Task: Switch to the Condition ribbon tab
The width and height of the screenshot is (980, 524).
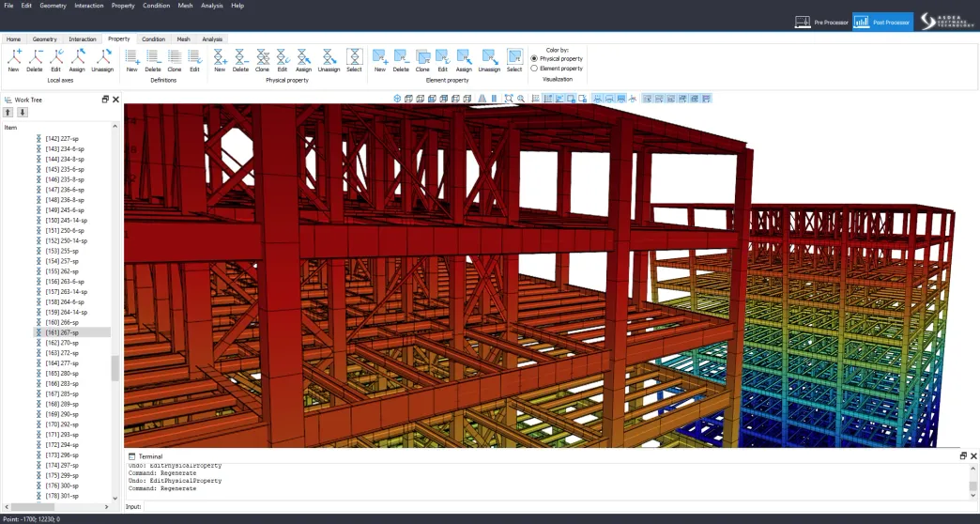Action: [x=153, y=39]
